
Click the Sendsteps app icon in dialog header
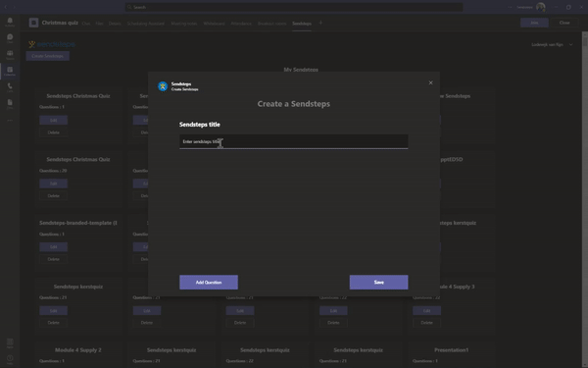pyautogui.click(x=163, y=86)
